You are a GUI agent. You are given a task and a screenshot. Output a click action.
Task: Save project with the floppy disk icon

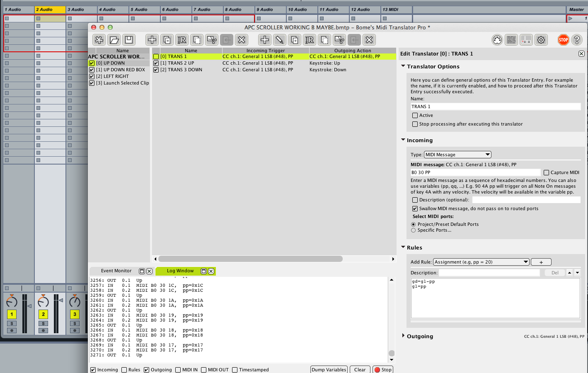(129, 40)
